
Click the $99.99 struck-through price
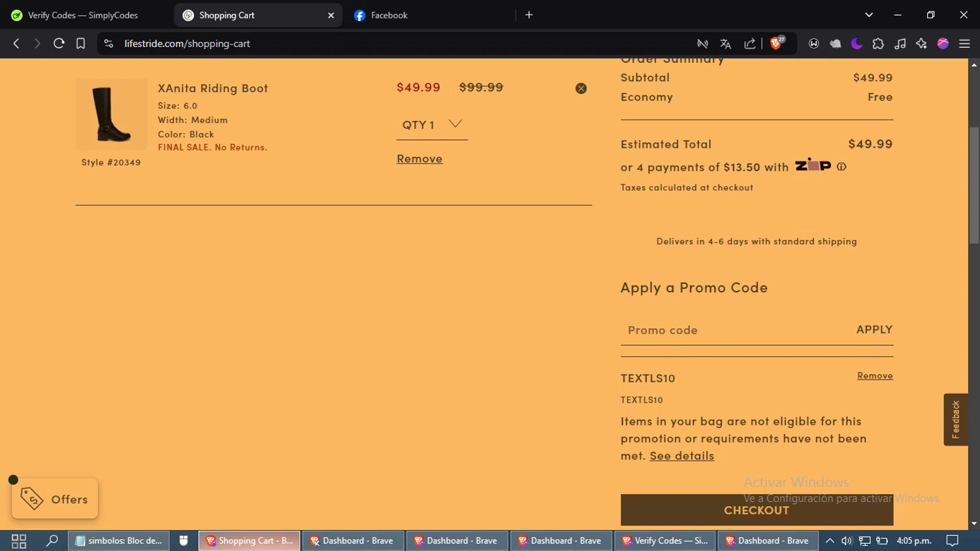(481, 87)
